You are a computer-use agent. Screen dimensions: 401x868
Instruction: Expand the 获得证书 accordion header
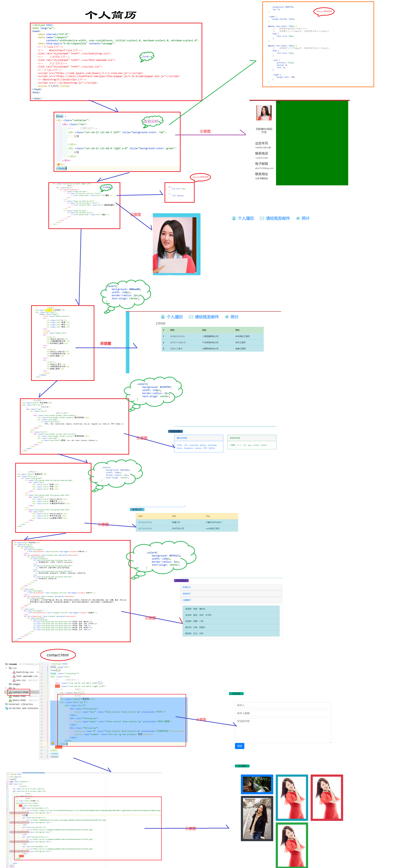coord(186,587)
